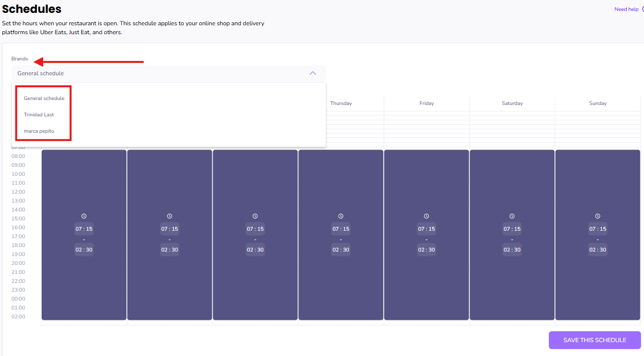The width and height of the screenshot is (644, 356).
Task: Click the 00:00 hour label
Action: (x=18, y=299)
